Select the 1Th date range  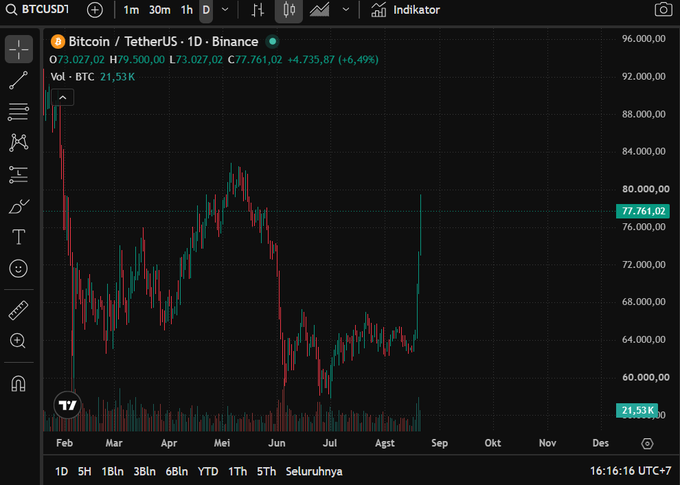pyautogui.click(x=238, y=471)
